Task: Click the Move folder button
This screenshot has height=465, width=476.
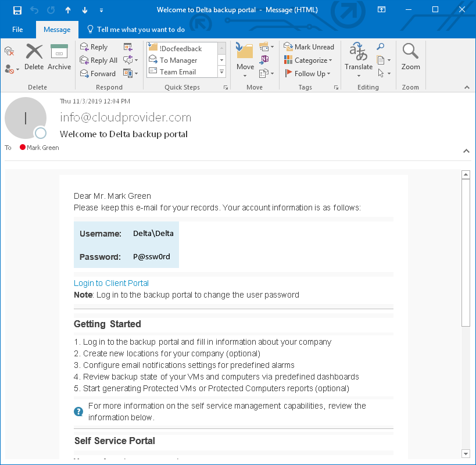Action: (x=245, y=59)
